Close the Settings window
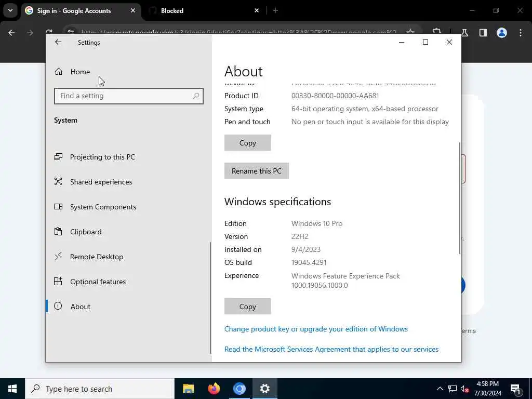532x399 pixels. click(x=449, y=42)
